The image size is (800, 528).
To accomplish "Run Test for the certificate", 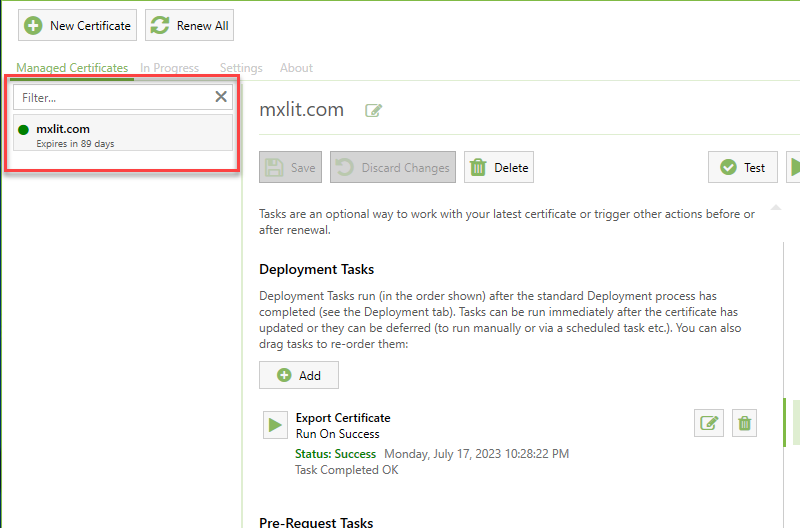I will click(742, 168).
